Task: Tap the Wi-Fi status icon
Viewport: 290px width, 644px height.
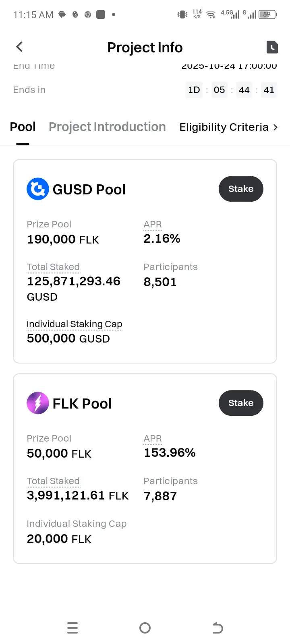Action: [210, 15]
